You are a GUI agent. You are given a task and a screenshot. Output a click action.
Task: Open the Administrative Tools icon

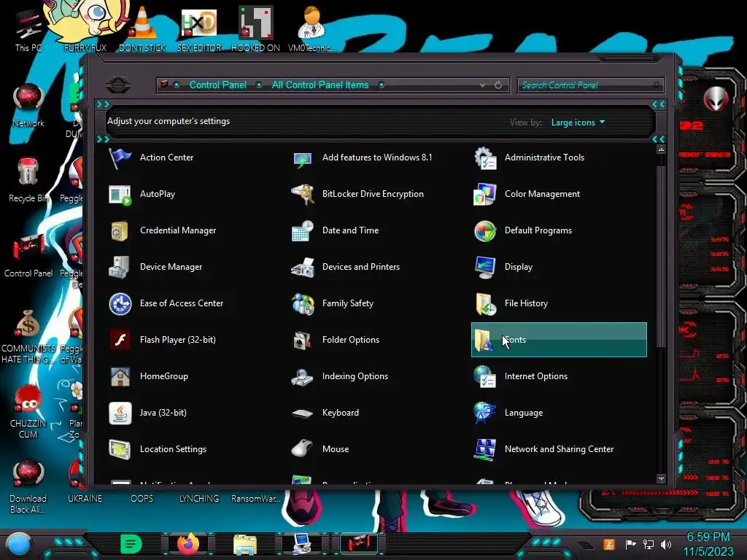[484, 158]
